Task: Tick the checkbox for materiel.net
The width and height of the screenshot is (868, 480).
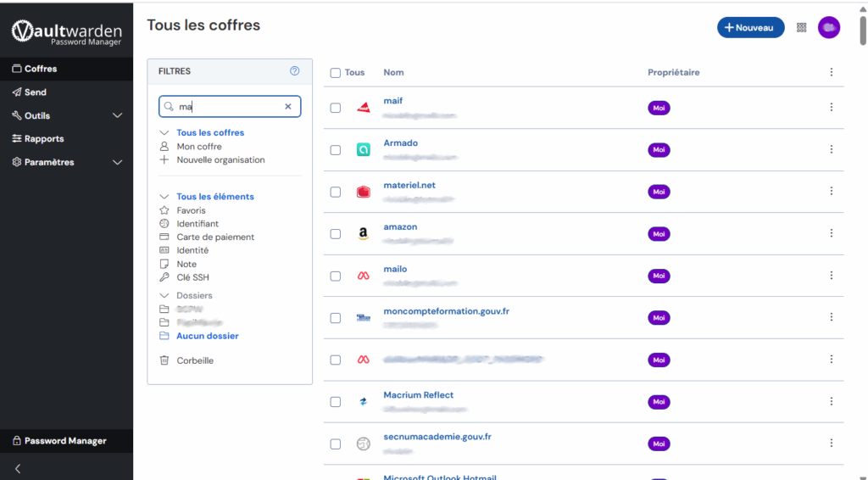Action: tap(336, 192)
